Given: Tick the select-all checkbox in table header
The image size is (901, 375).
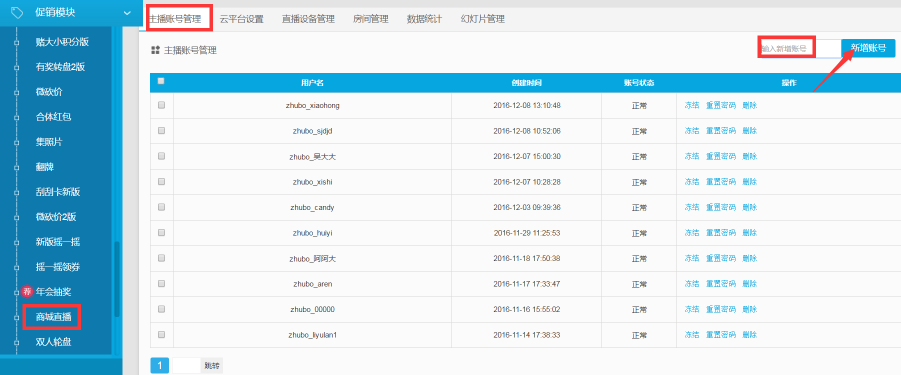Looking at the screenshot, I should coord(161,81).
